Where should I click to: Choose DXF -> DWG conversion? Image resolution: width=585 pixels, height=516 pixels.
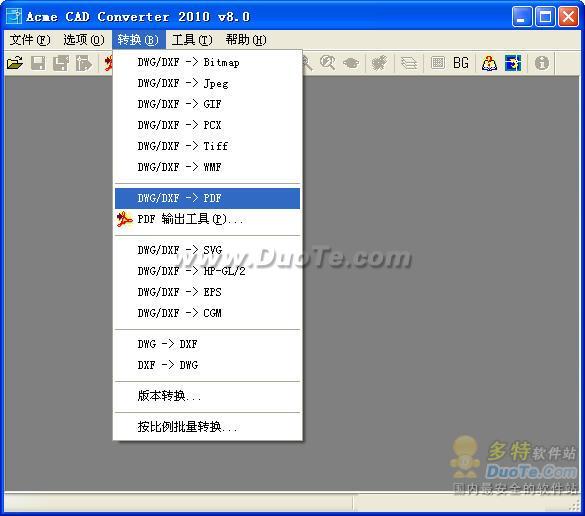coord(207,365)
